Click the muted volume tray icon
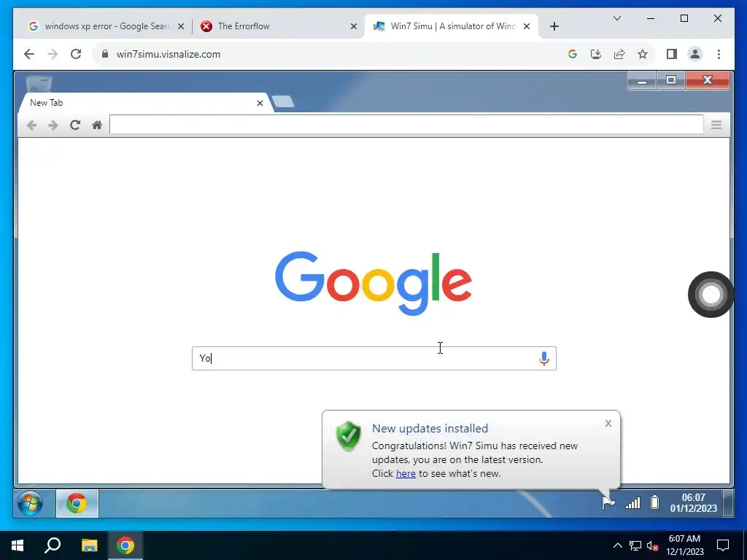Image resolution: width=747 pixels, height=560 pixels. [652, 545]
